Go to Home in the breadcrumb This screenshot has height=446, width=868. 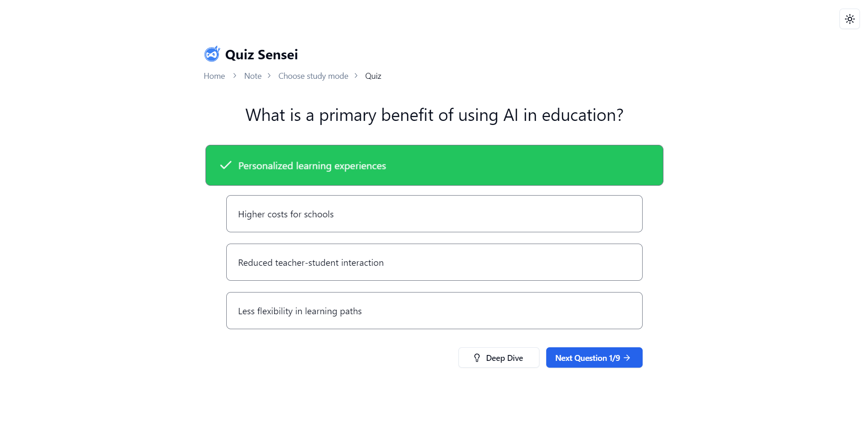coord(214,76)
